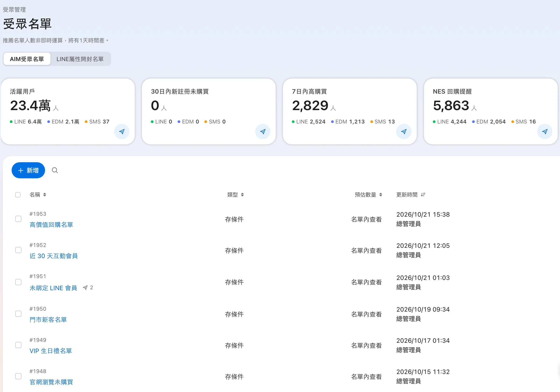This screenshot has width=560, height=392.
Task: Sort by the 預估數量 column arrows
Action: tap(381, 195)
